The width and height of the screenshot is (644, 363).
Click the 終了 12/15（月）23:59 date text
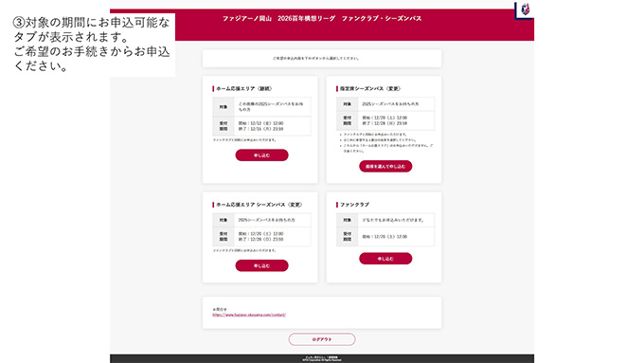[260, 129]
